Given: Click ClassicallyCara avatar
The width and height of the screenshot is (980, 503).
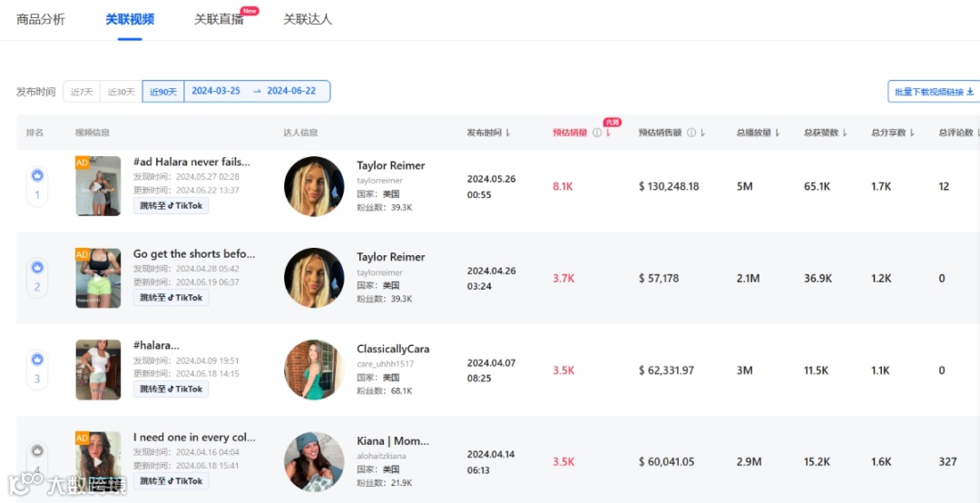Looking at the screenshot, I should pos(314,370).
